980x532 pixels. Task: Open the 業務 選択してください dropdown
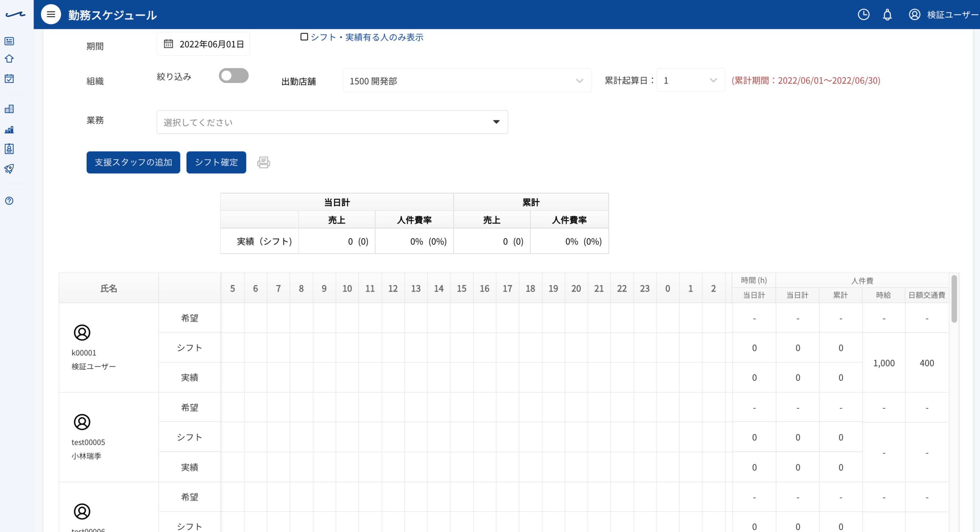(332, 122)
